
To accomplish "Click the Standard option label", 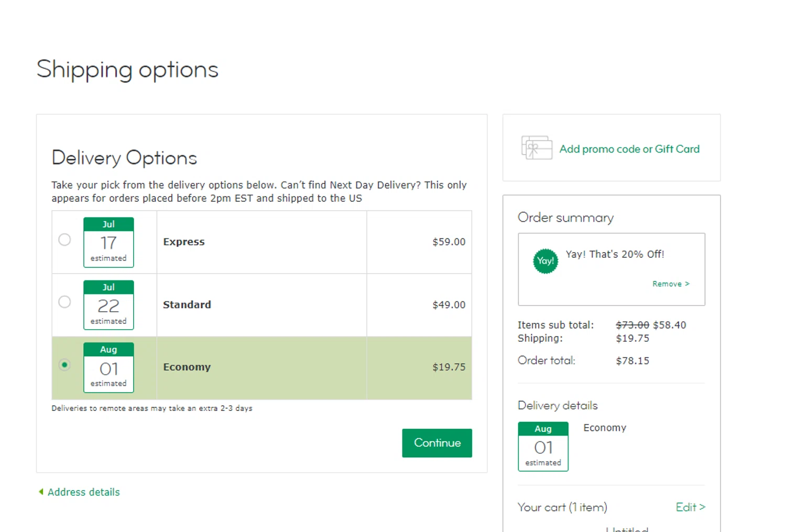I will point(187,305).
